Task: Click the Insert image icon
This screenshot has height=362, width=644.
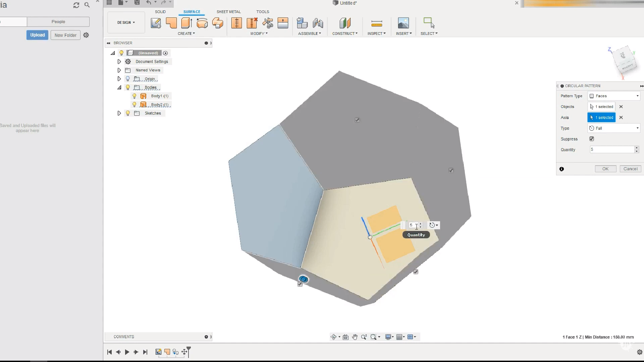Action: [x=403, y=23]
